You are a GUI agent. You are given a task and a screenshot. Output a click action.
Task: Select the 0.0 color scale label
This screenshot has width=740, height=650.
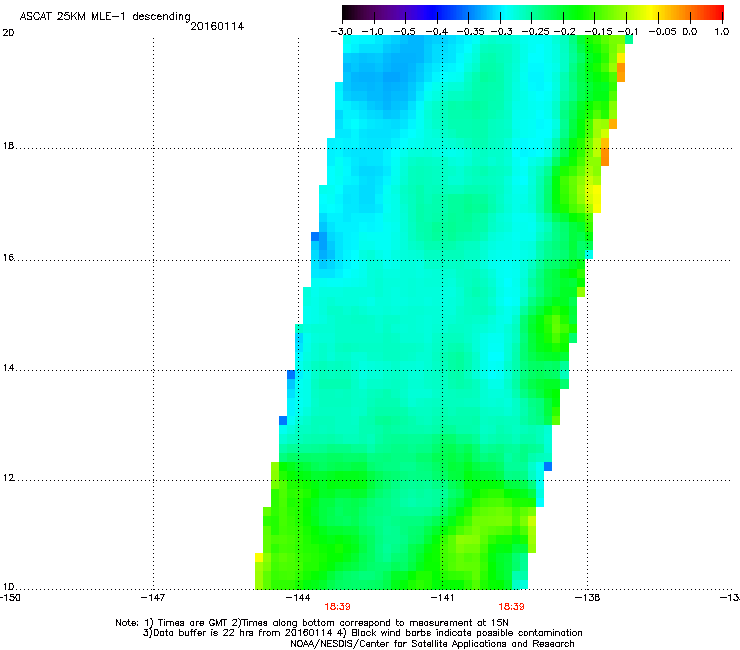point(690,32)
